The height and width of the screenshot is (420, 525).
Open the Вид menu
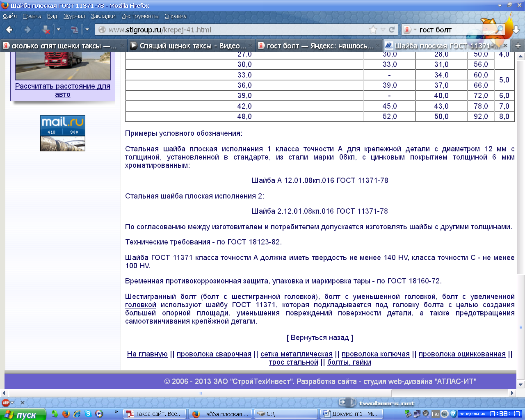[52, 16]
